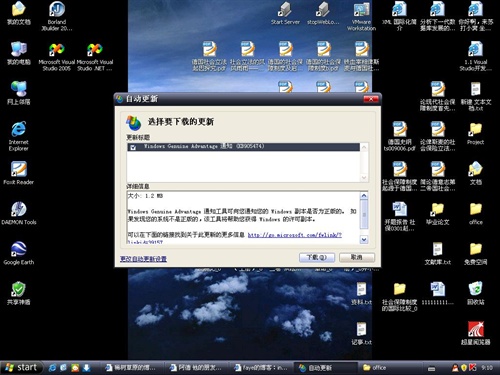500x375 pixels.
Task: Uncheck the Windows Genuine Advantage update checkbox
Action: click(133, 147)
